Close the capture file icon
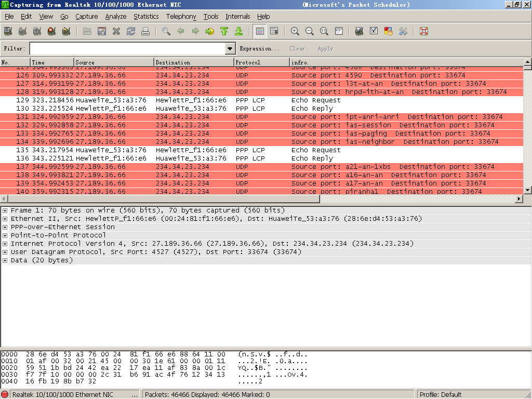 pyautogui.click(x=116, y=31)
